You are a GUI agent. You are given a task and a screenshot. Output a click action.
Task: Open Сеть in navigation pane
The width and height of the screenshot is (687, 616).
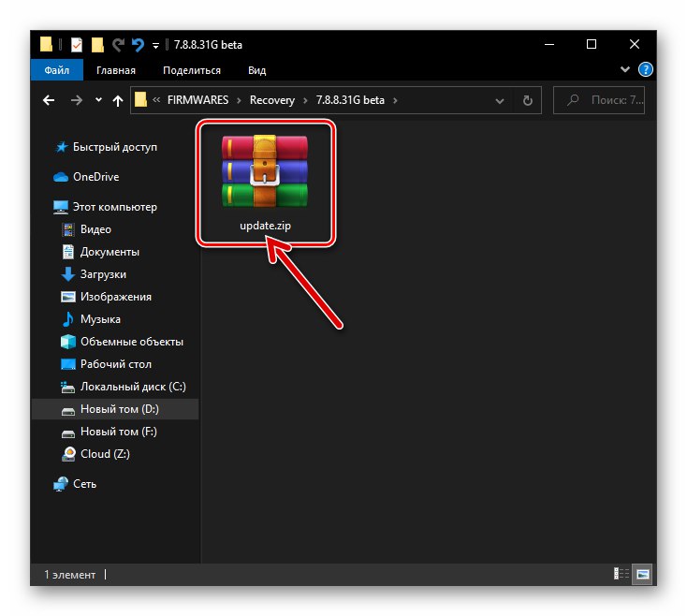coord(84,484)
